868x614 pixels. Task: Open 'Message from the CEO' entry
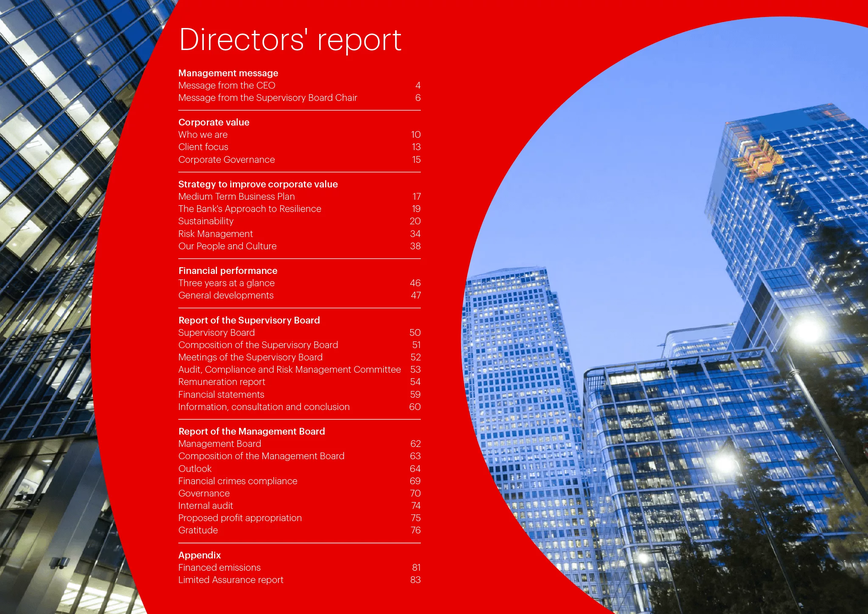click(299, 86)
